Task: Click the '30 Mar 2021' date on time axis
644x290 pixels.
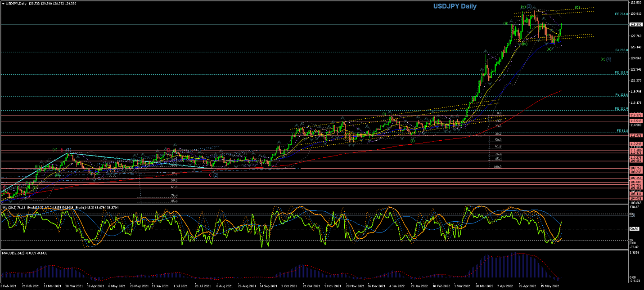Action: pos(74,286)
